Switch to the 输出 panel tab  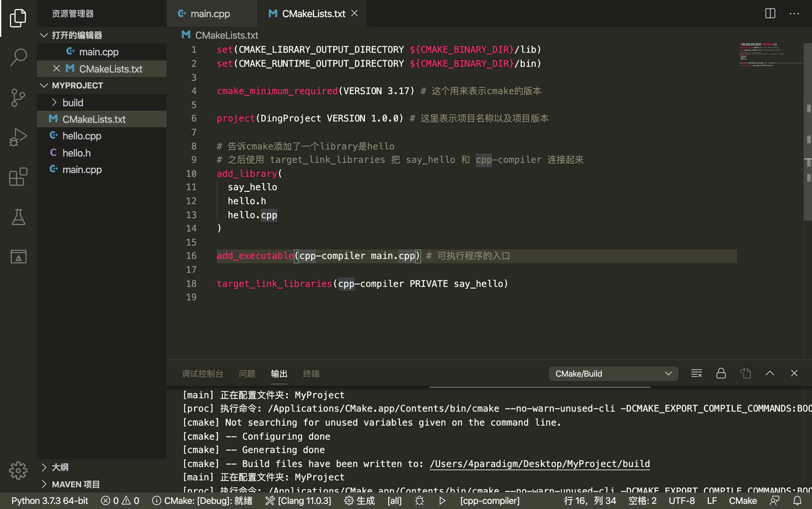[x=279, y=373]
